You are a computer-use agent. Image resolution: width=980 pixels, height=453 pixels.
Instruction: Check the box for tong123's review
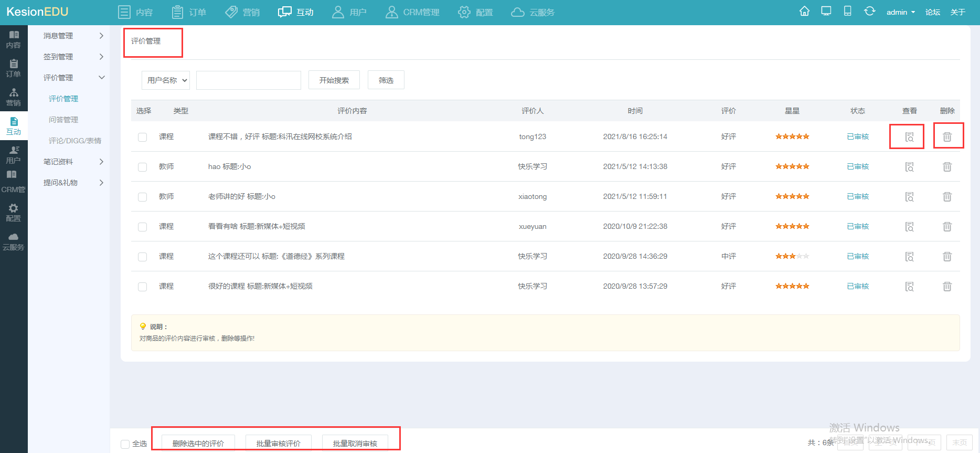click(142, 137)
